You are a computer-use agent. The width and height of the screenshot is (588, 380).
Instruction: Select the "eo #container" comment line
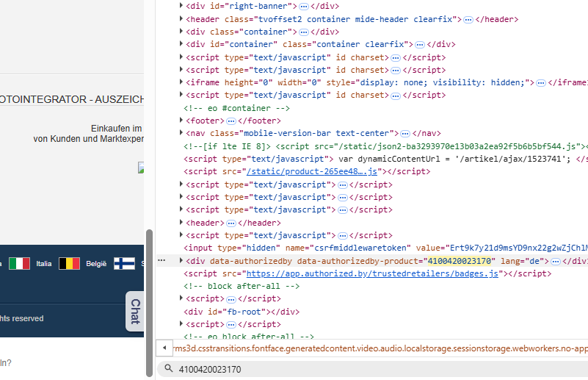tap(236, 108)
